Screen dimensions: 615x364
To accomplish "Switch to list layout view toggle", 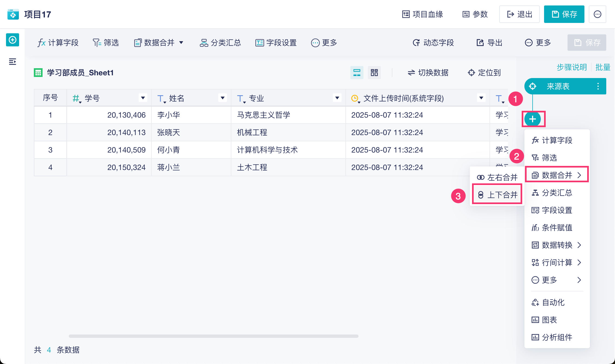I will tap(357, 73).
